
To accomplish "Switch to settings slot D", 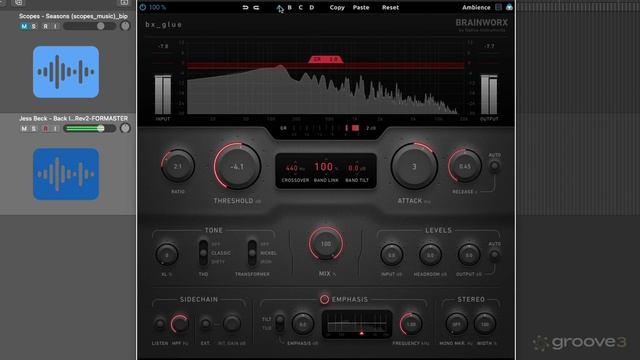I will tap(311, 7).
